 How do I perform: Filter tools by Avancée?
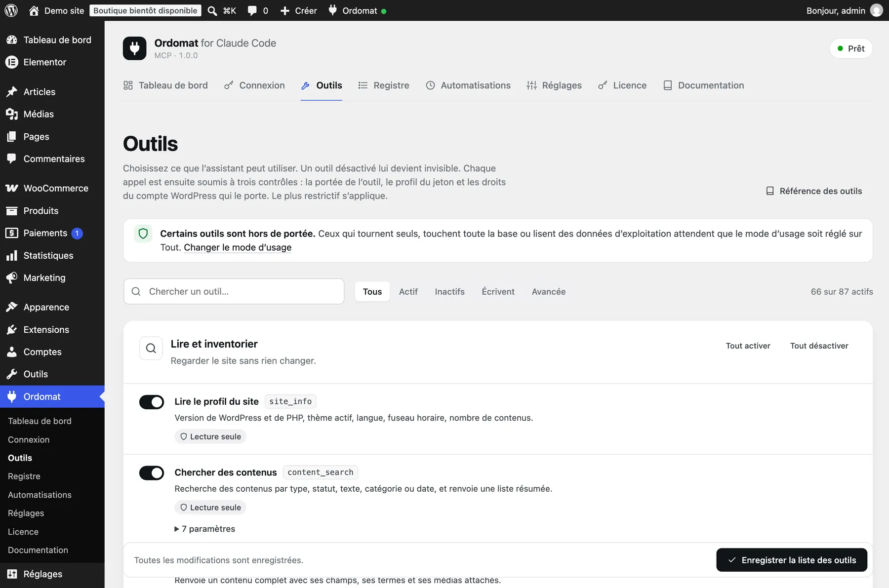[x=549, y=292]
